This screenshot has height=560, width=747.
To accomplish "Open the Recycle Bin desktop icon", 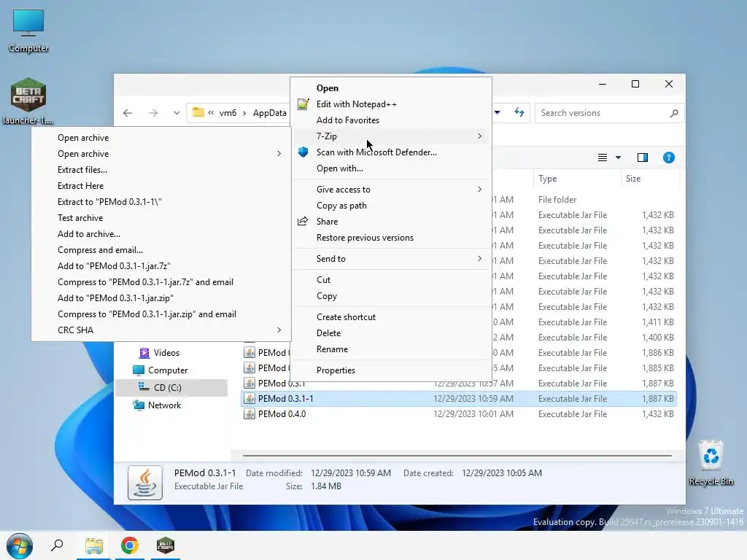I will click(x=711, y=462).
